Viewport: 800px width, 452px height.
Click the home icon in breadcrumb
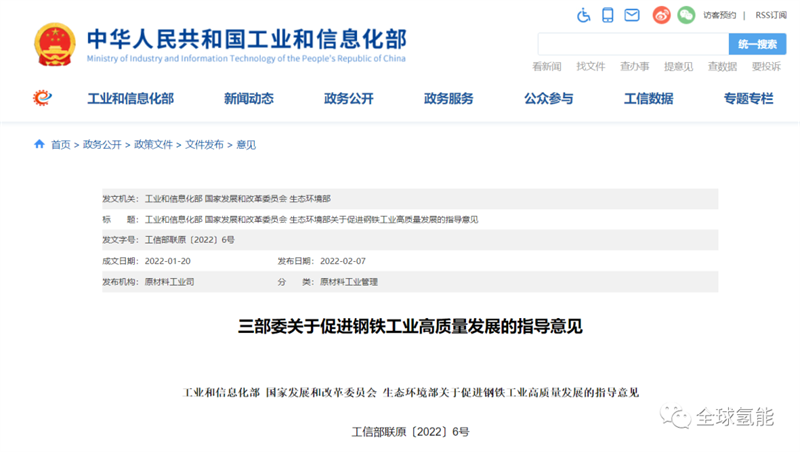(x=39, y=144)
